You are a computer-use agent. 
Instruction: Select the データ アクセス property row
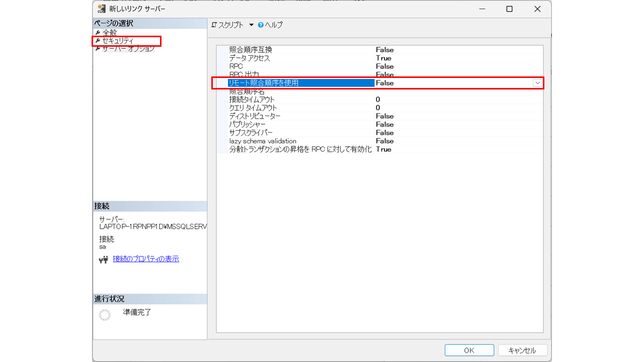click(380, 58)
